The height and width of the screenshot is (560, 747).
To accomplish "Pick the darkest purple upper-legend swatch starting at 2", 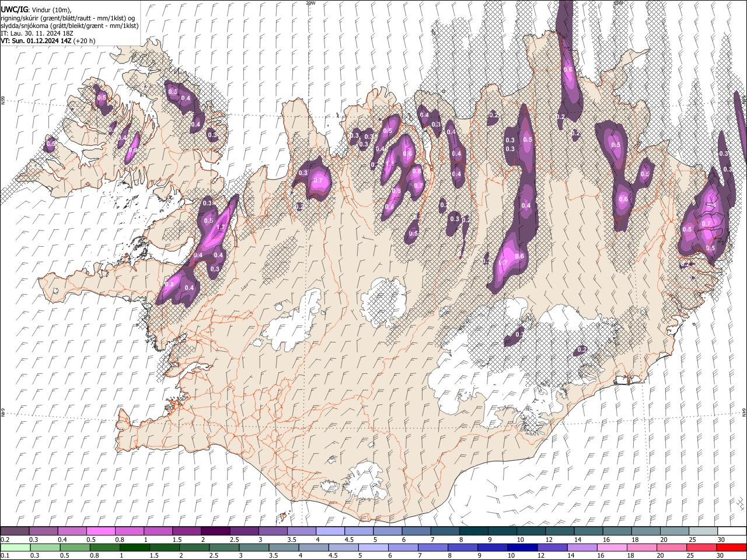I will (x=215, y=531).
